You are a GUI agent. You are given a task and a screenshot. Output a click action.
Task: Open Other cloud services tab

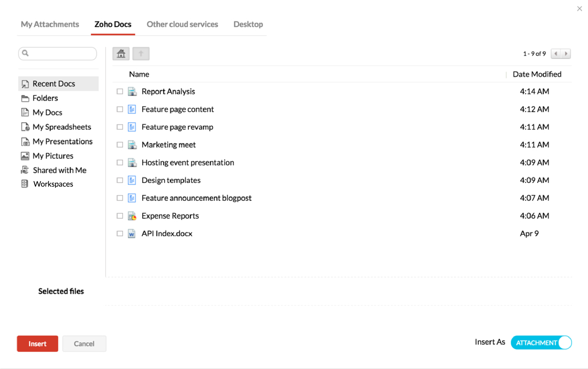coord(183,24)
